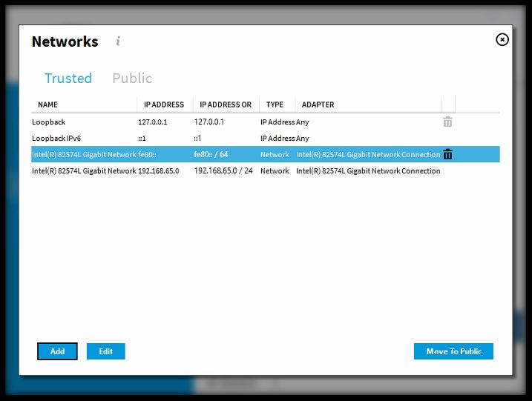This screenshot has height=401, width=532.
Task: Sort by the NAME column header
Action: click(x=47, y=105)
